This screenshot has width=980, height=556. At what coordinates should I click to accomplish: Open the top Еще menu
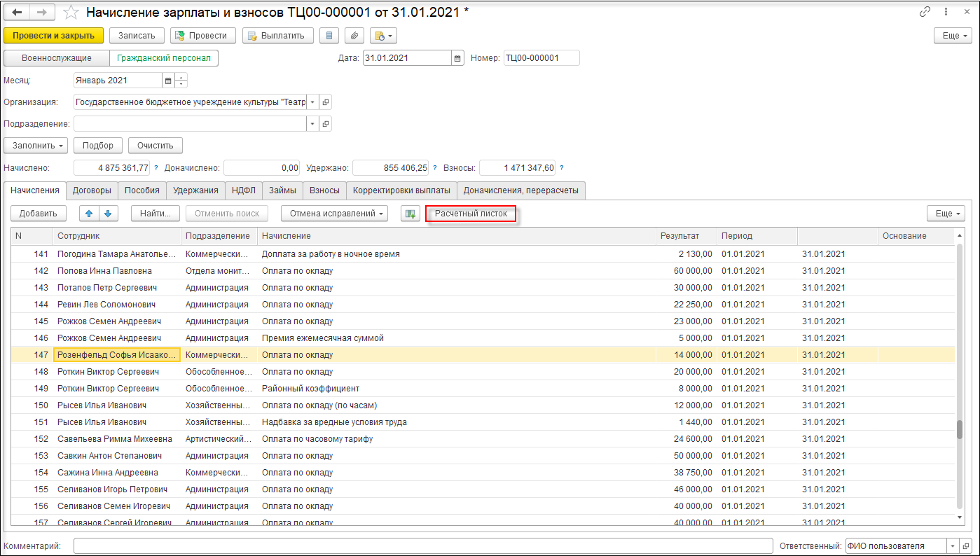[x=954, y=35]
